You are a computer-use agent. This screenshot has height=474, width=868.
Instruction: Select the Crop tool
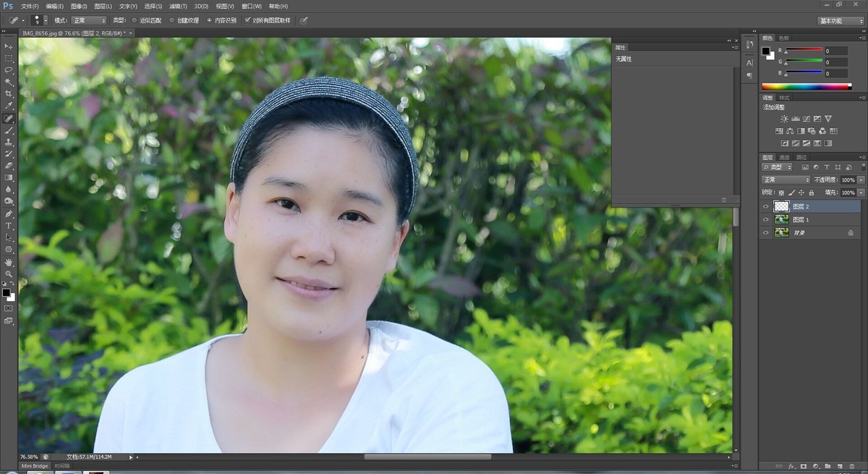coord(9,93)
